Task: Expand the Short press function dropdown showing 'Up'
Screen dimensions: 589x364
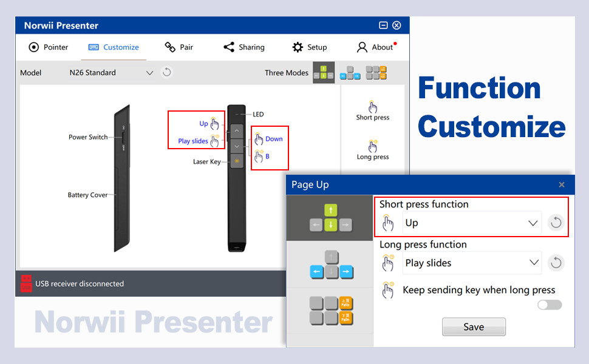Action: [533, 223]
